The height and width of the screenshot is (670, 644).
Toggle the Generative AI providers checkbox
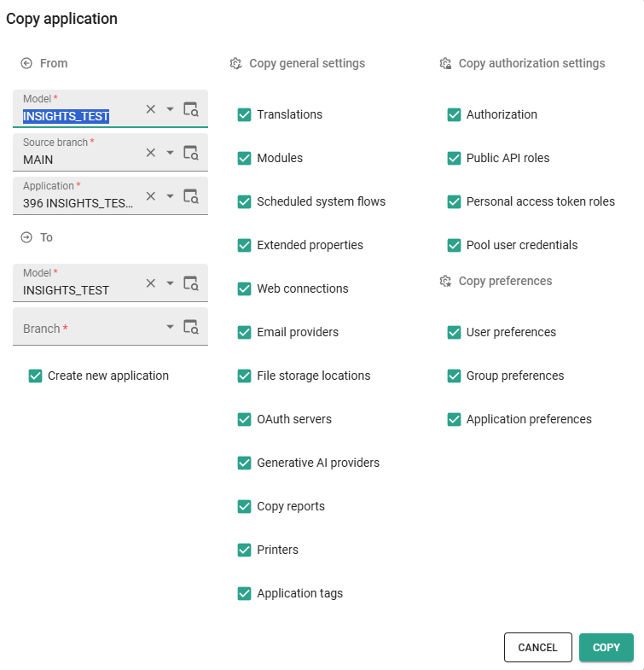click(x=245, y=463)
